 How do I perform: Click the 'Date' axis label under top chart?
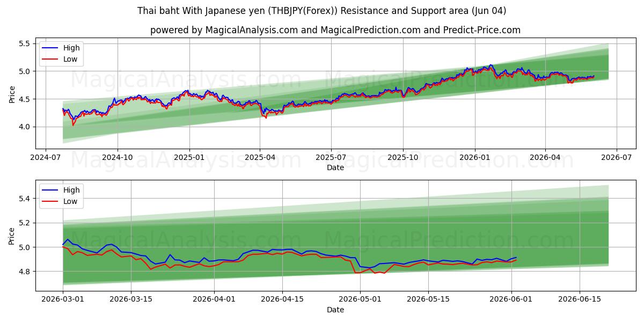pyautogui.click(x=335, y=168)
